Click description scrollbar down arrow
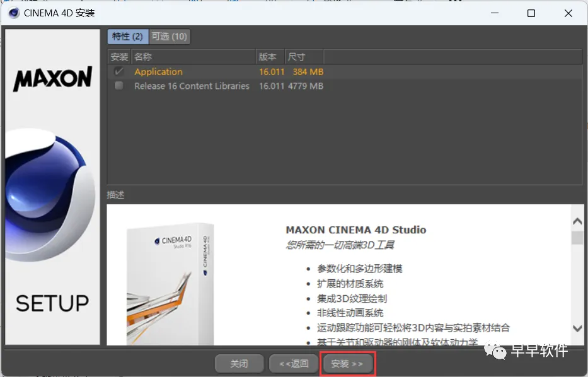Image resolution: width=588 pixels, height=377 pixels. [x=577, y=328]
